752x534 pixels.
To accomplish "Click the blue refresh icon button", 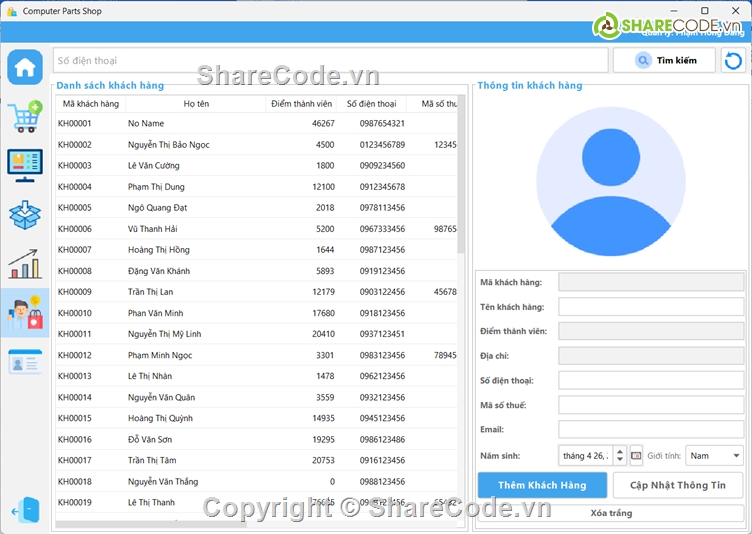I will (x=733, y=60).
